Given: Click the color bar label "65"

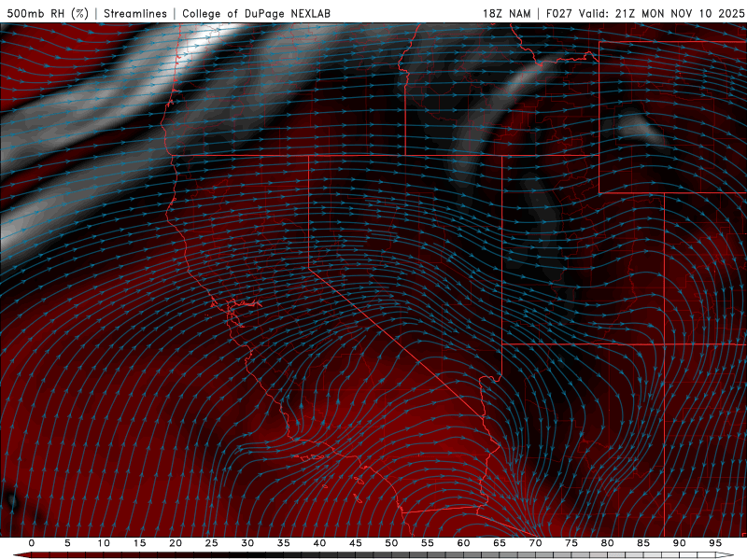Looking at the screenshot, I should (x=500, y=543).
